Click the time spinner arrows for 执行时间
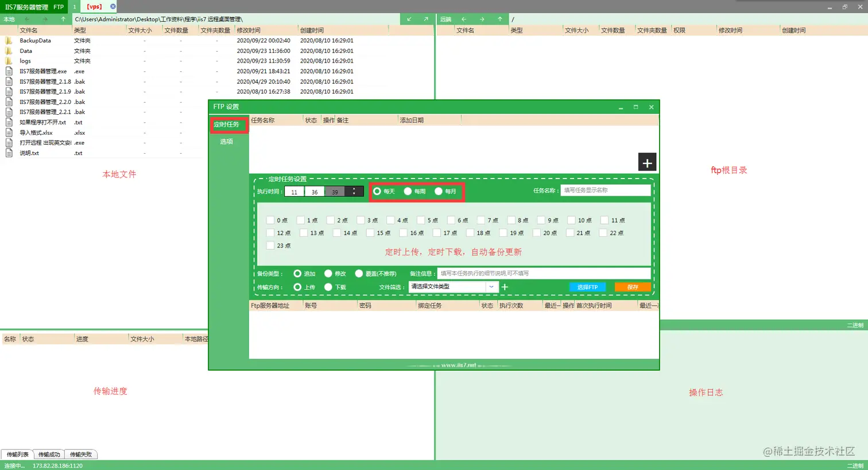The height and width of the screenshot is (470, 868). tap(354, 192)
